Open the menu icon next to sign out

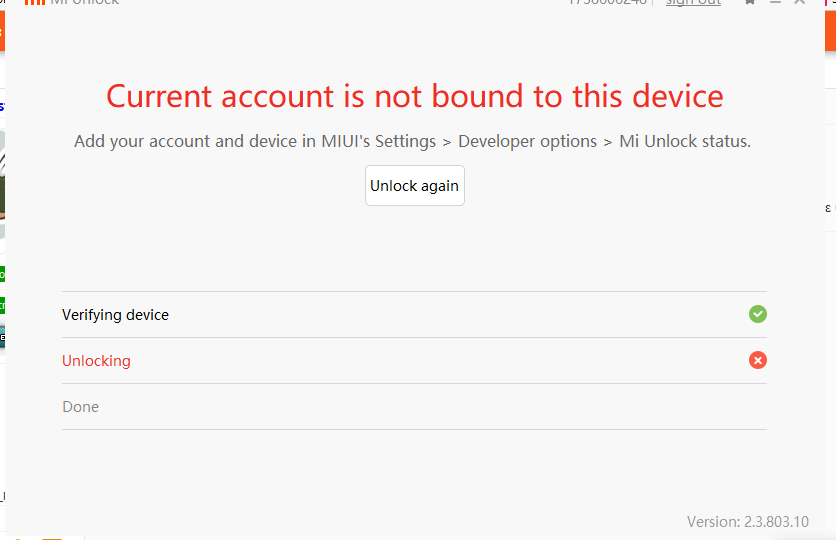click(x=750, y=3)
